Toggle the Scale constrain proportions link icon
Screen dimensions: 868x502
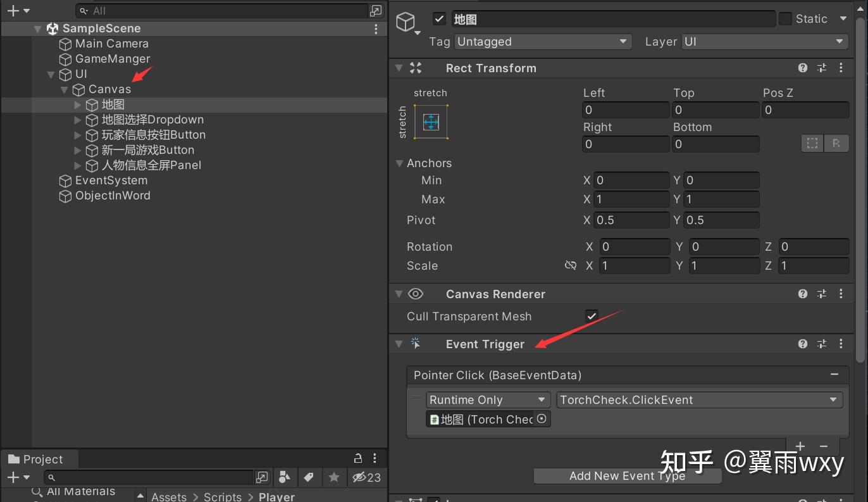571,265
